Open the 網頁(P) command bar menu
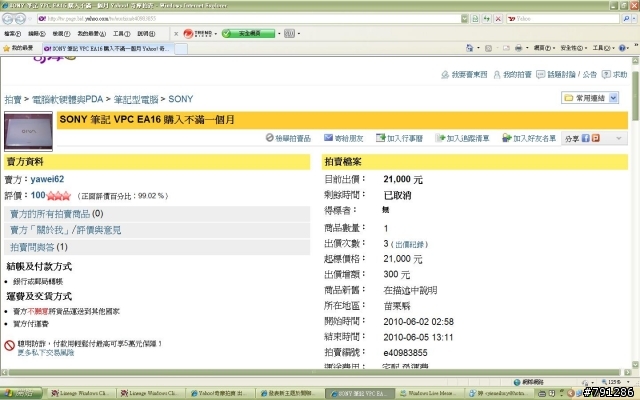The image size is (640, 400). coord(544,48)
